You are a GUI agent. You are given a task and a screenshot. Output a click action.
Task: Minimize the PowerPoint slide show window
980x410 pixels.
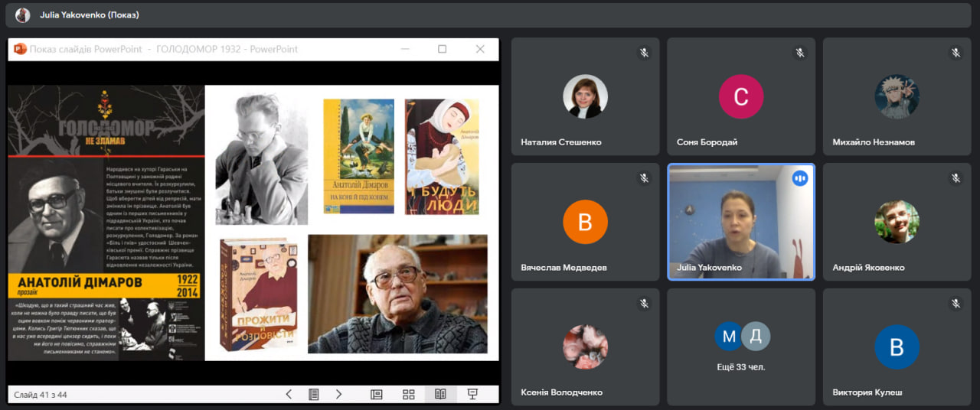(404, 49)
